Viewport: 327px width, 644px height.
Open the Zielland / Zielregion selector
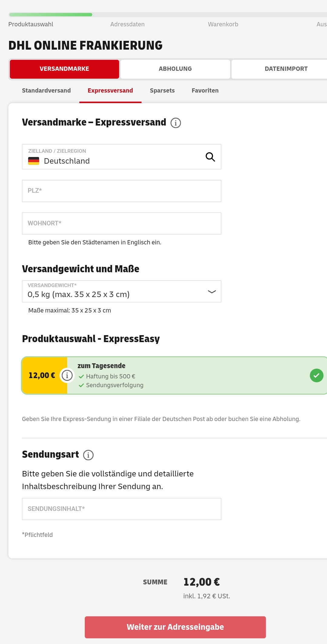pos(122,157)
